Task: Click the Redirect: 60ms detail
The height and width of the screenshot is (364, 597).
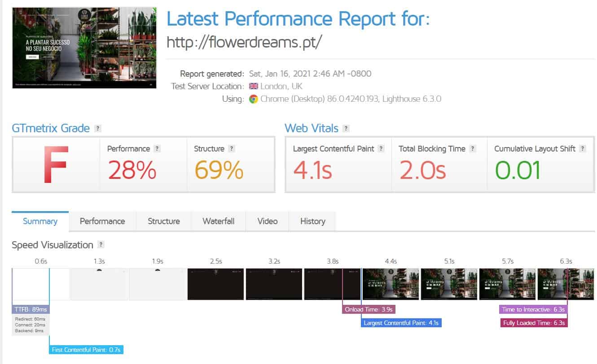Action: [x=30, y=319]
